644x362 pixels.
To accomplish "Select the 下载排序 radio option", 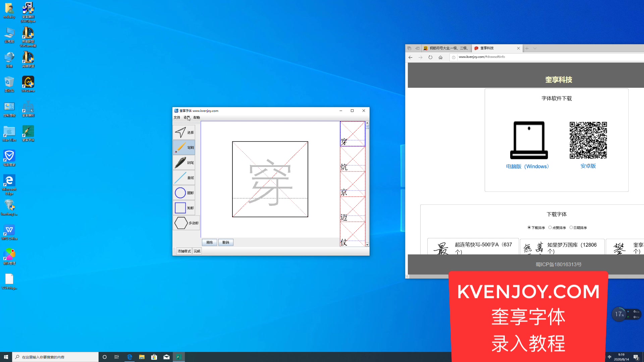I will [x=529, y=228].
